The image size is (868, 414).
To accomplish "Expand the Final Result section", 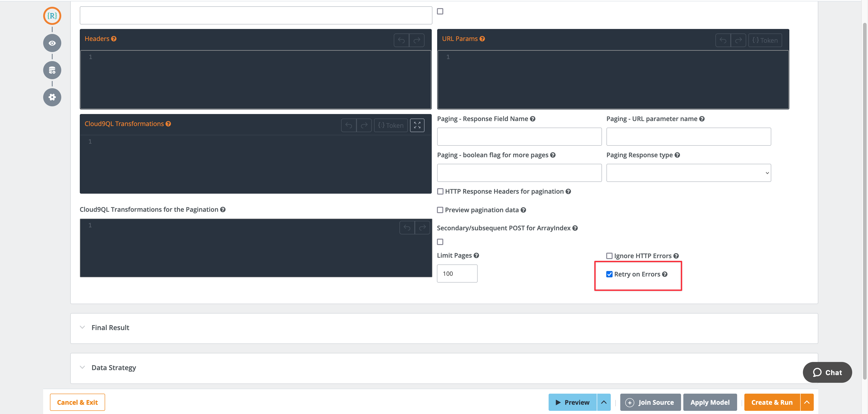I will click(110, 328).
